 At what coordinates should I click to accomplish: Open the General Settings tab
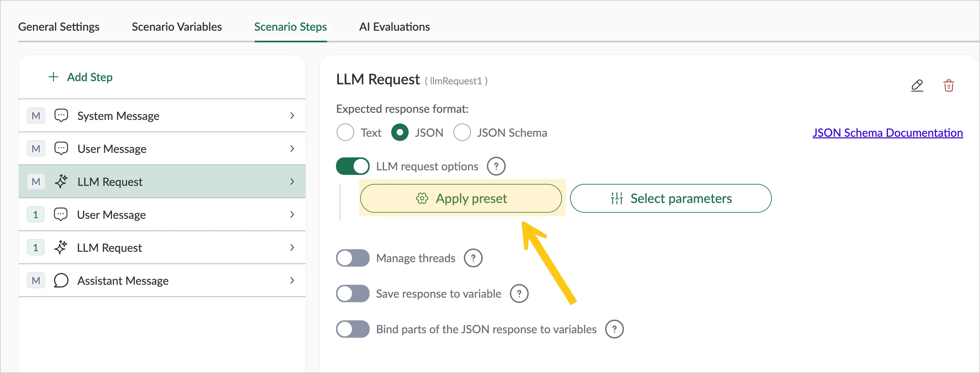pos(59,27)
